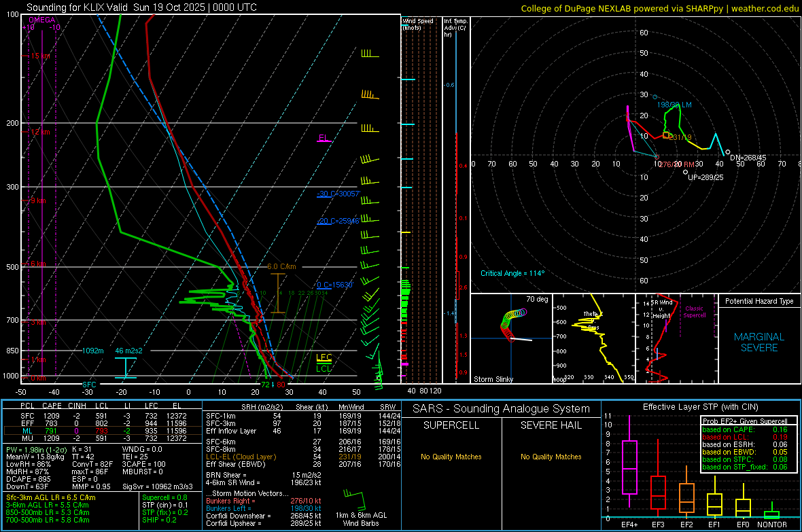Click the '231/19' mean wind label on hodograph
This screenshot has width=802, height=532.
tap(680, 137)
